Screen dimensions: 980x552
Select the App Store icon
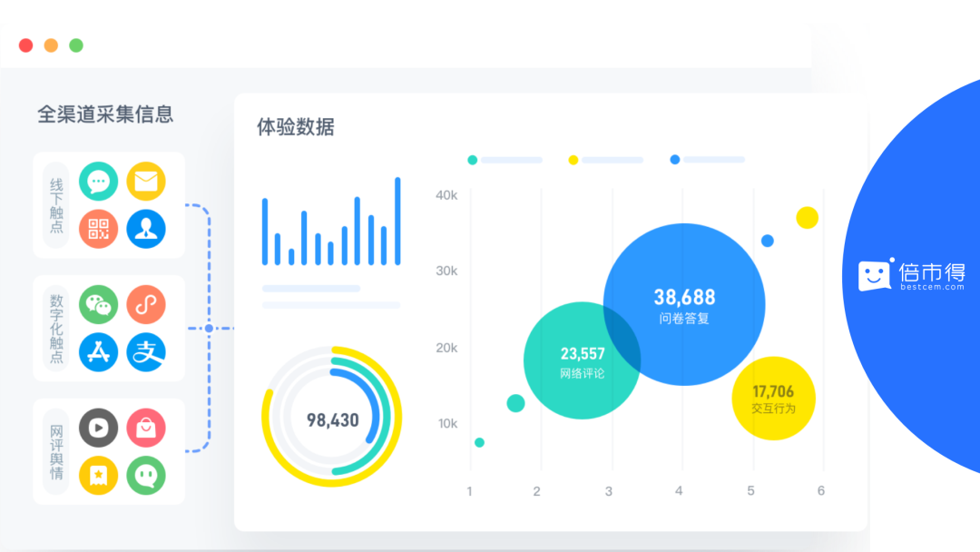98,351
